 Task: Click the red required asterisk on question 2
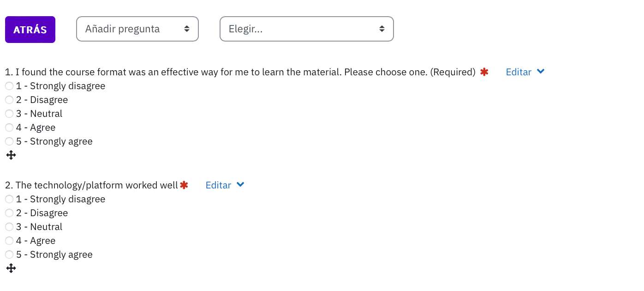(x=184, y=185)
